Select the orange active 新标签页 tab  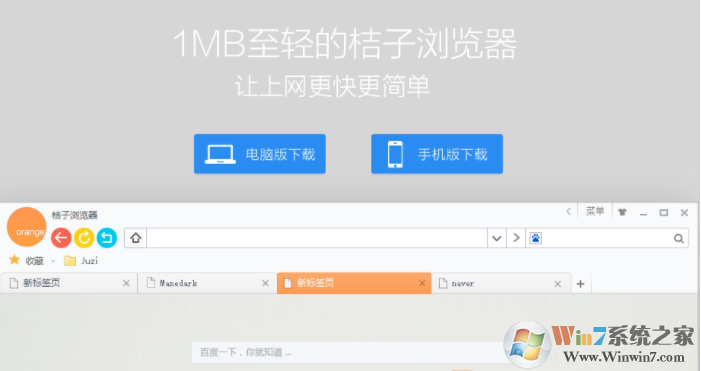pos(354,283)
